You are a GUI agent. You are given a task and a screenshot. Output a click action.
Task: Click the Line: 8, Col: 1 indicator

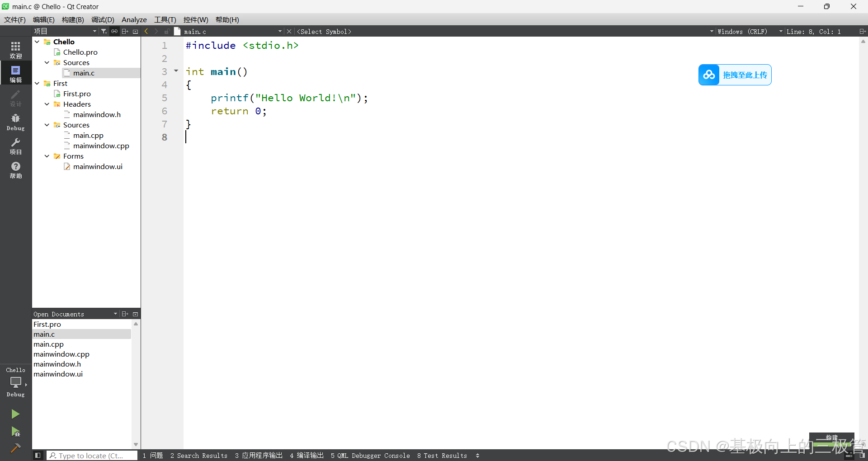pyautogui.click(x=814, y=31)
